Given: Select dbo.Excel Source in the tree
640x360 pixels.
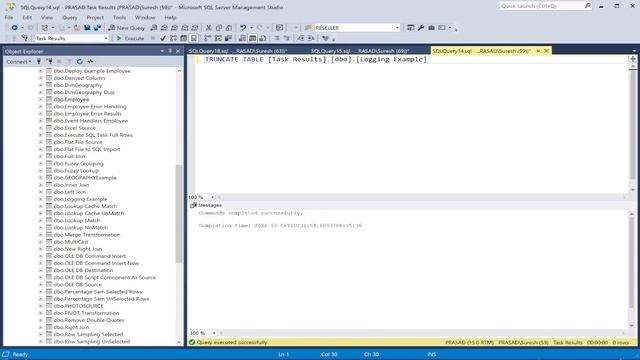Looking at the screenshot, I should point(74,128).
